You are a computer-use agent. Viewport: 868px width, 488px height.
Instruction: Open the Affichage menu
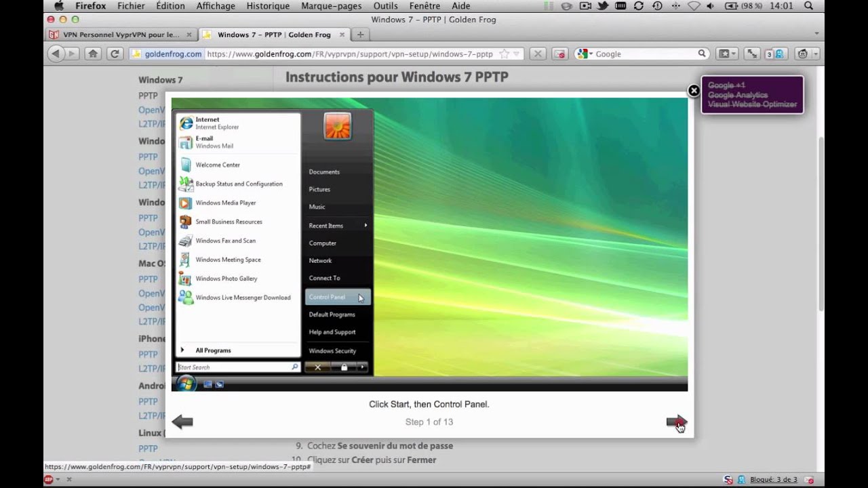point(216,6)
